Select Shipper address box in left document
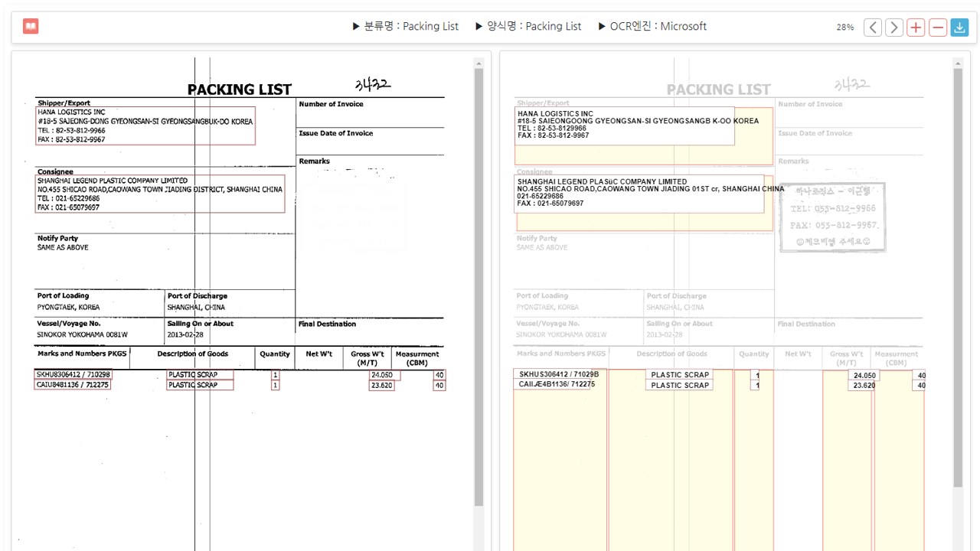980x551 pixels. pos(145,126)
